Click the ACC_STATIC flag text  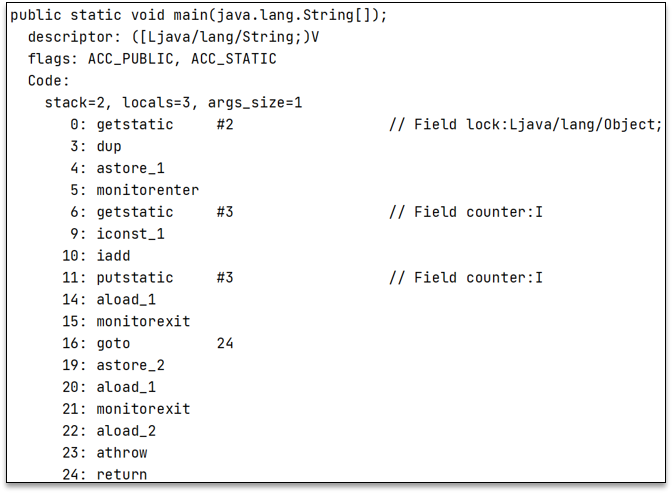[x=234, y=59]
